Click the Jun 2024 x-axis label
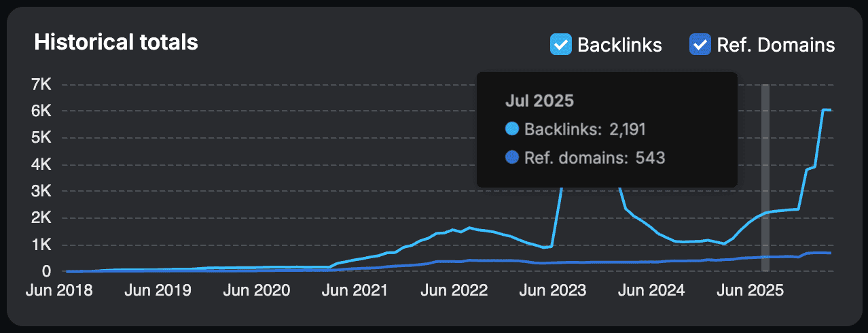 pos(651,290)
